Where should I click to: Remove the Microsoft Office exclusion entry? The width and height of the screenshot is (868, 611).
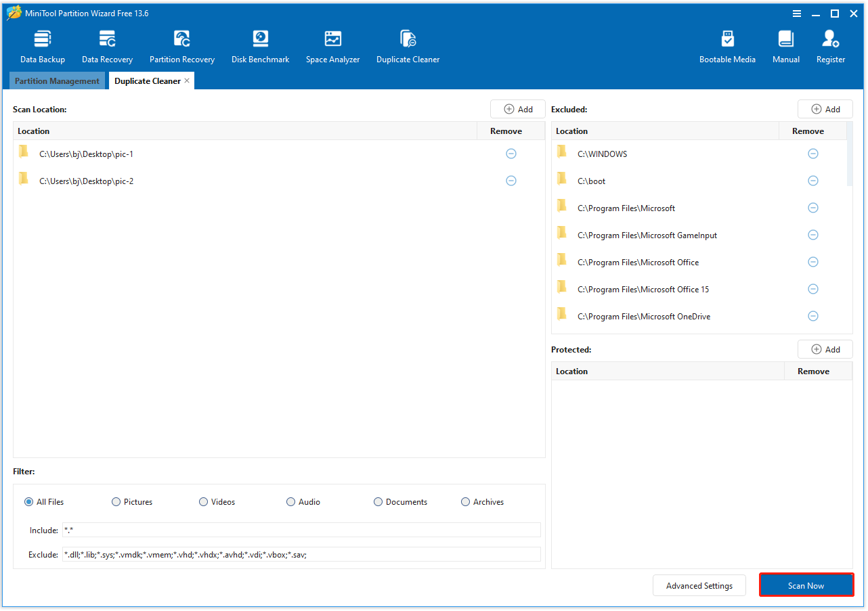pyautogui.click(x=813, y=262)
